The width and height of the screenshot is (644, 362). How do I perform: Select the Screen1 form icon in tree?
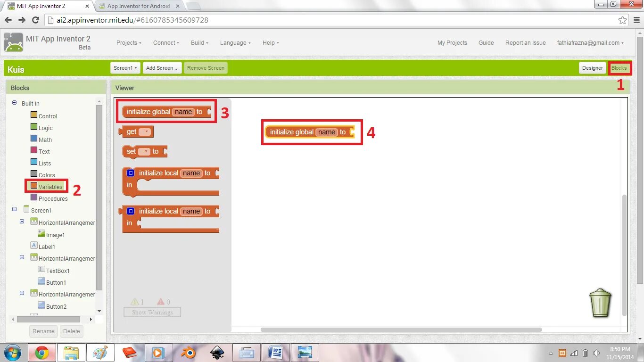tap(26, 209)
